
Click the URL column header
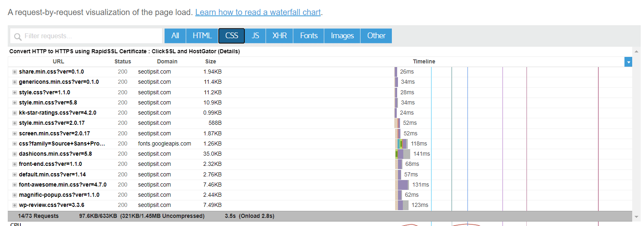point(58,61)
